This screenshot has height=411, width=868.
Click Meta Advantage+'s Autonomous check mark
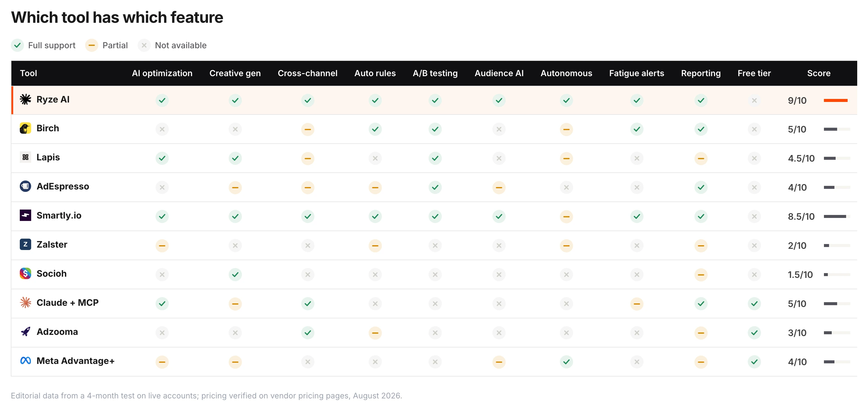[x=566, y=362]
